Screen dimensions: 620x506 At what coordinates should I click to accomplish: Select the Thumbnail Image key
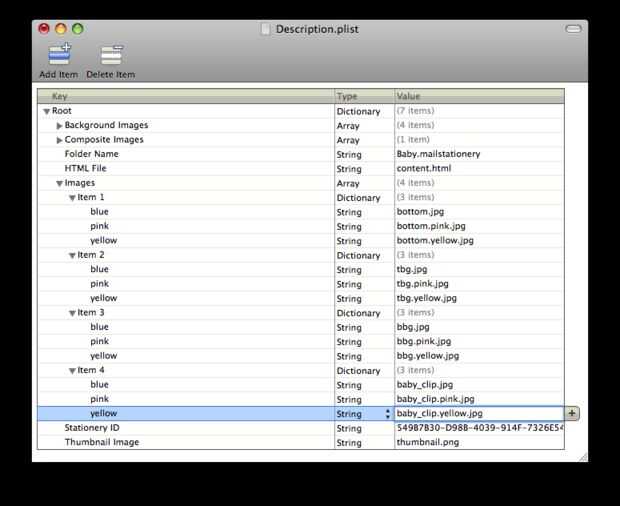tap(102, 442)
